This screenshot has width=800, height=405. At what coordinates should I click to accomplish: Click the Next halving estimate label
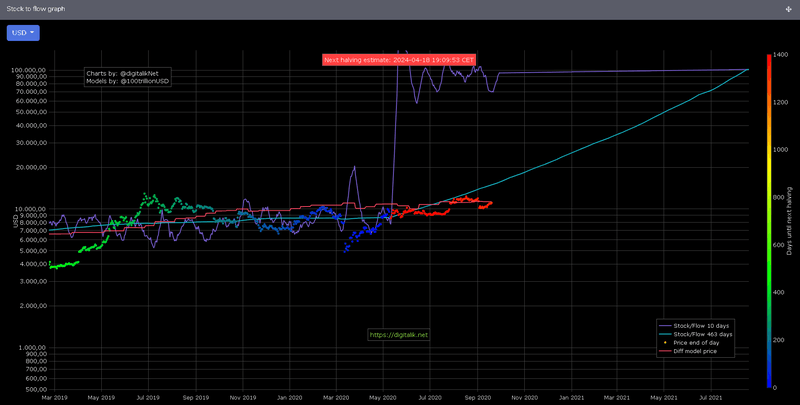399,60
